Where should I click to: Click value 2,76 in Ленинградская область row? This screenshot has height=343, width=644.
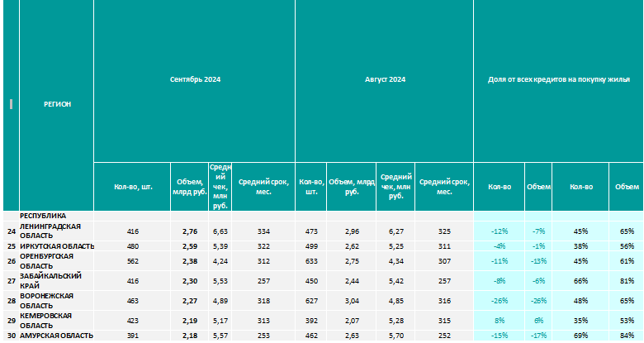pos(190,231)
